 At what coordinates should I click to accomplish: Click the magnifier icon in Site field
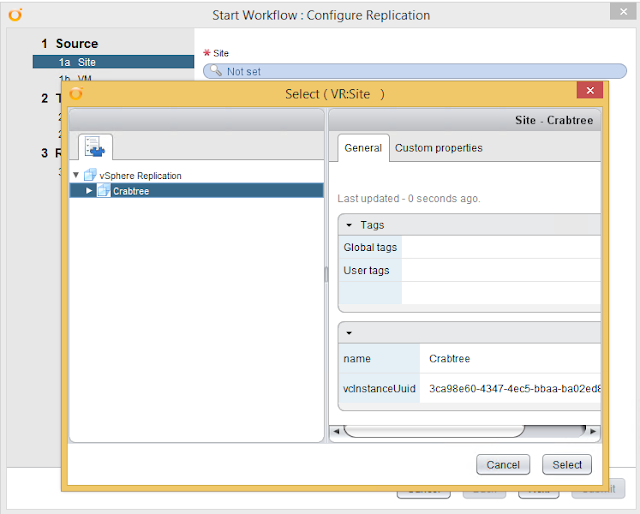[x=216, y=71]
